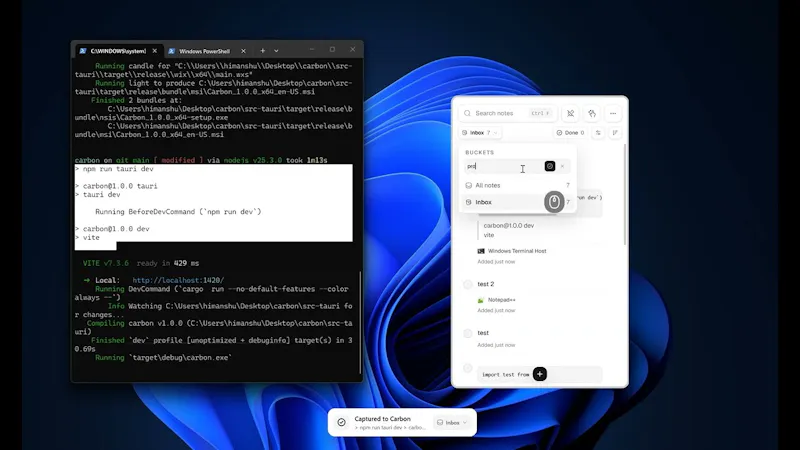
Task: Mark the 'import test from' note done
Action: point(468,368)
